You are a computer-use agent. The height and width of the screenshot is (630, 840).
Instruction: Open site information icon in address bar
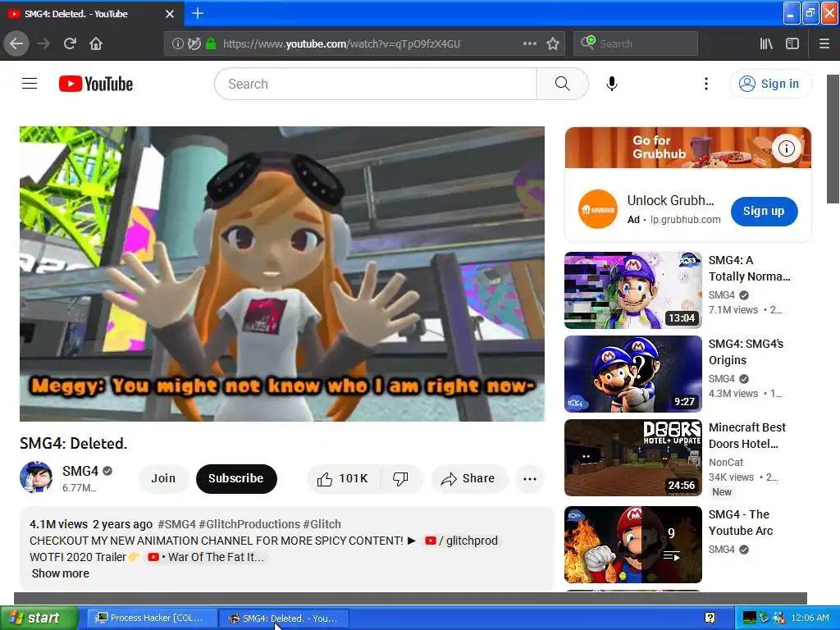click(177, 43)
